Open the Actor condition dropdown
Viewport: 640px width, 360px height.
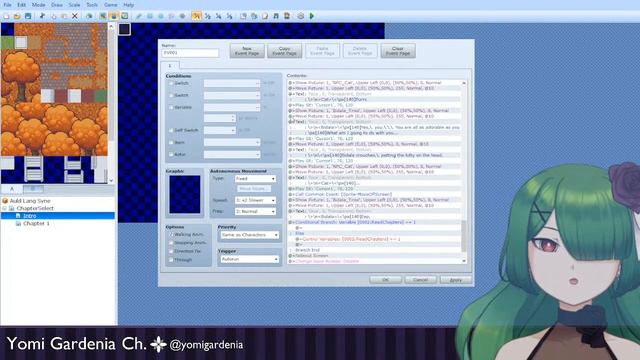(x=232, y=155)
